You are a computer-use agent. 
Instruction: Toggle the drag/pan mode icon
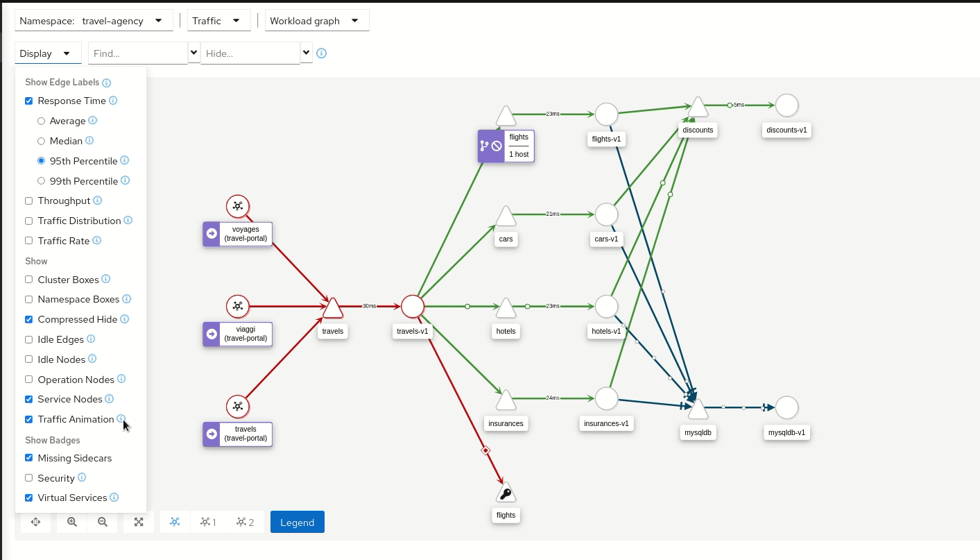tap(36, 522)
